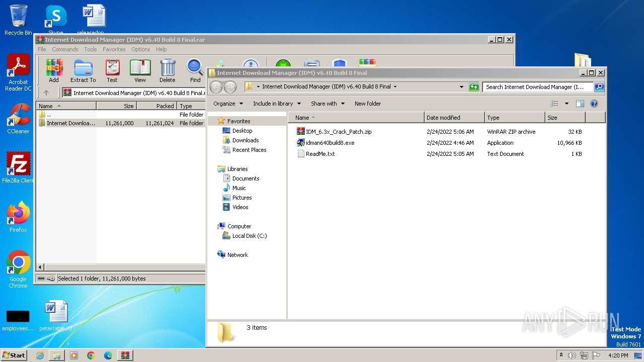The image size is (644, 362).
Task: Open Google Chrome desktop shortcut
Action: (18, 269)
